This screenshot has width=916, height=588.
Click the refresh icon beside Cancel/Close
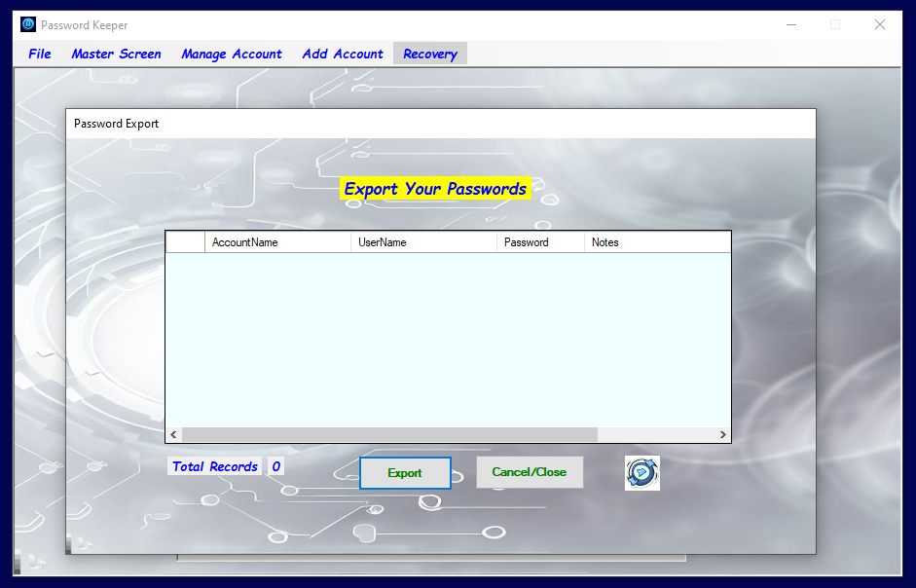pos(641,473)
